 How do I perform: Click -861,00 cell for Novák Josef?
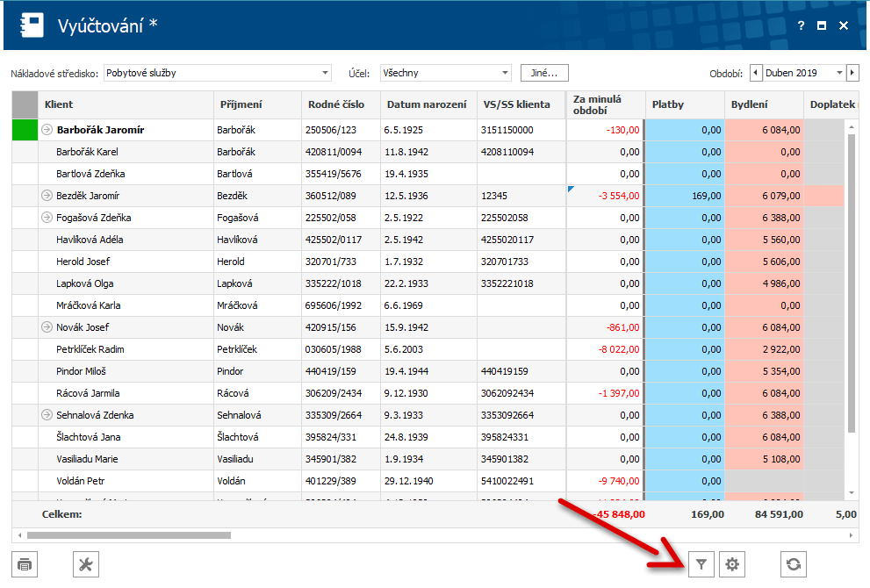pos(606,327)
